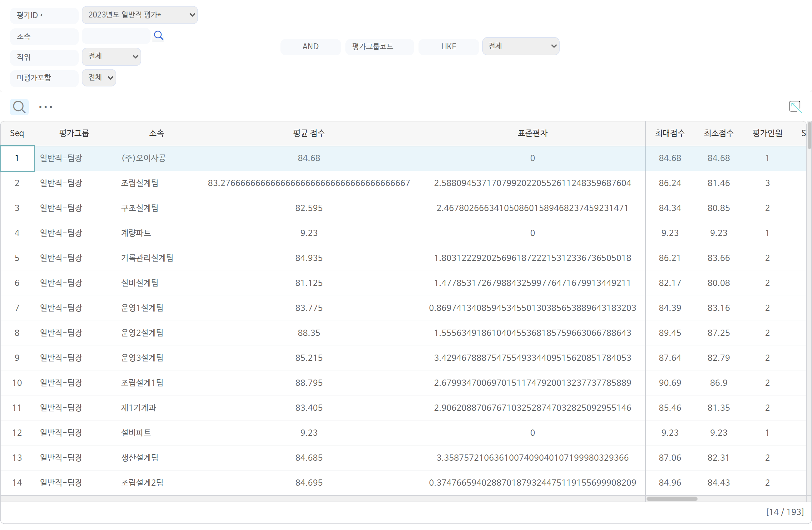Image resolution: width=812 pixels, height=530 pixels.
Task: Run the search with the toolbar magnifier
Action: point(19,107)
